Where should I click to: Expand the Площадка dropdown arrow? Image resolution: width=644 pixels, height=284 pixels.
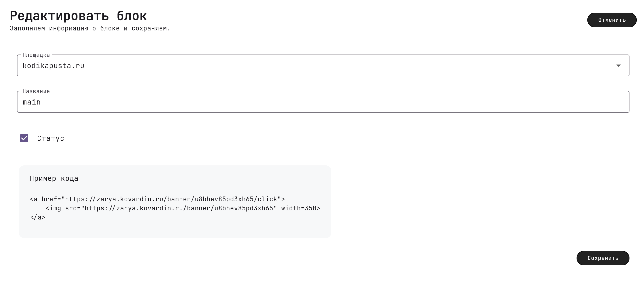pos(618,66)
